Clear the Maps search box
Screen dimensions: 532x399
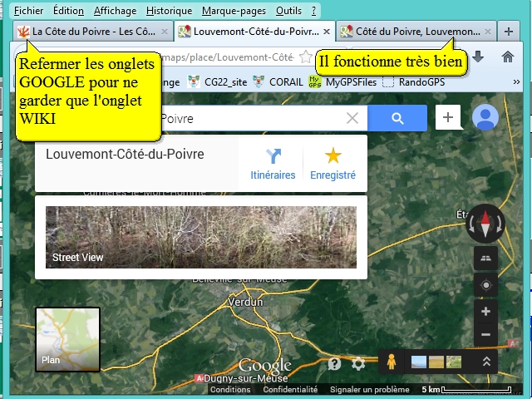coord(352,118)
